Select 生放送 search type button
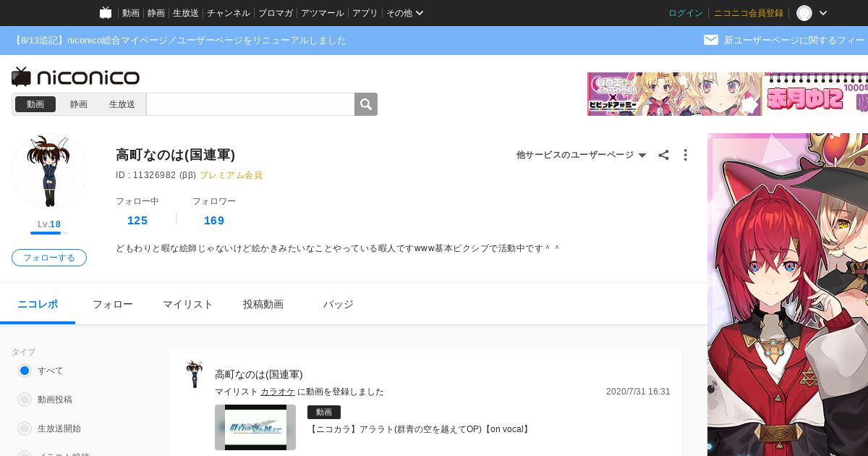This screenshot has width=868, height=456. pos(122,104)
